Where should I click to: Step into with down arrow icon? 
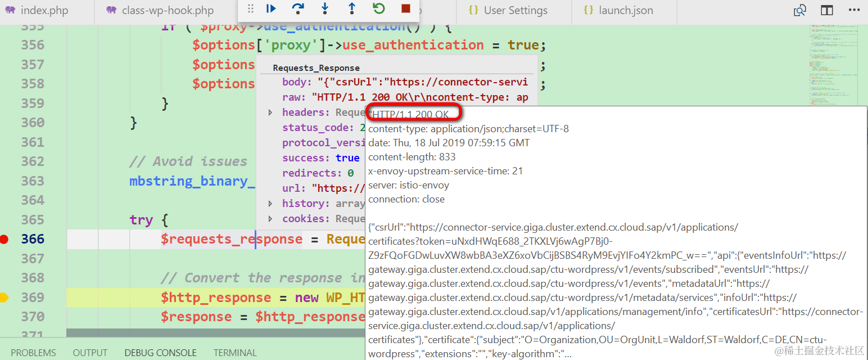point(325,8)
